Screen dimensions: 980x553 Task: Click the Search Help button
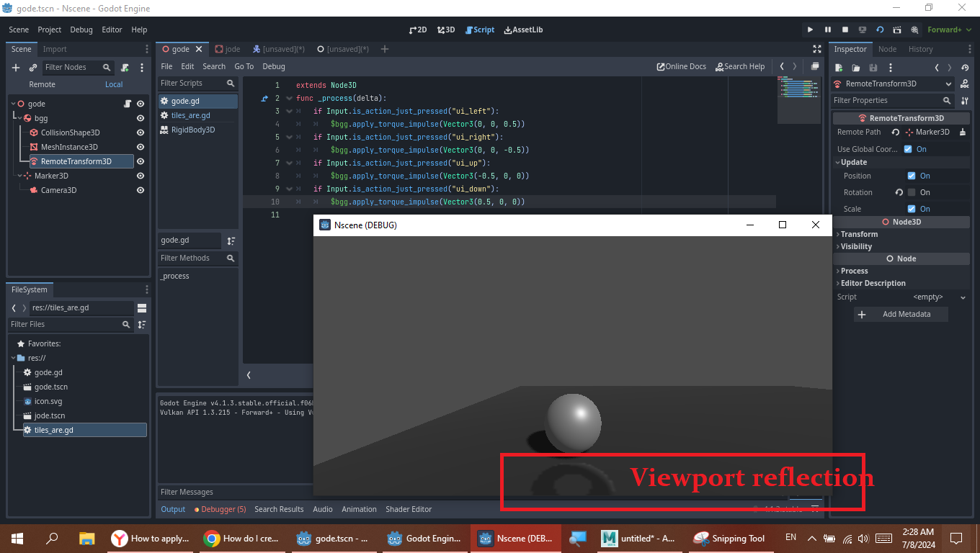click(x=740, y=66)
